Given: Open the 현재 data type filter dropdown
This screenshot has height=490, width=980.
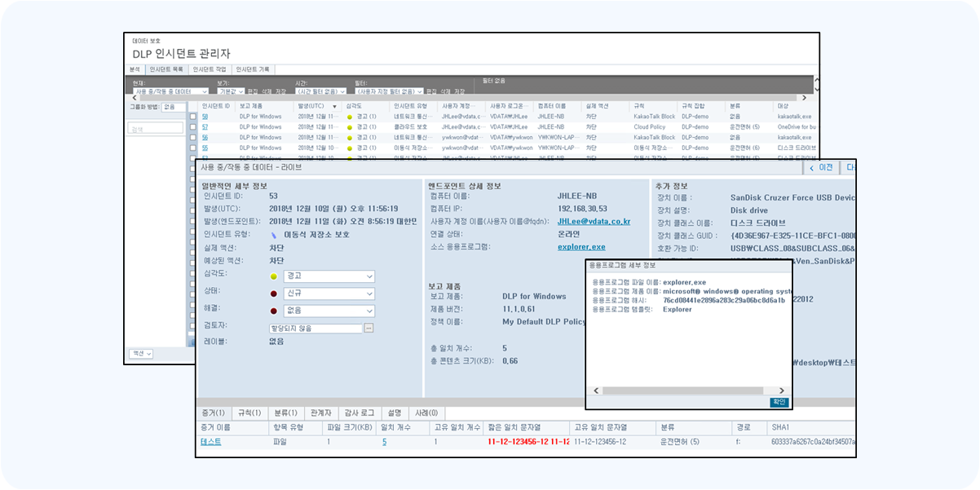Looking at the screenshot, I should (x=172, y=91).
